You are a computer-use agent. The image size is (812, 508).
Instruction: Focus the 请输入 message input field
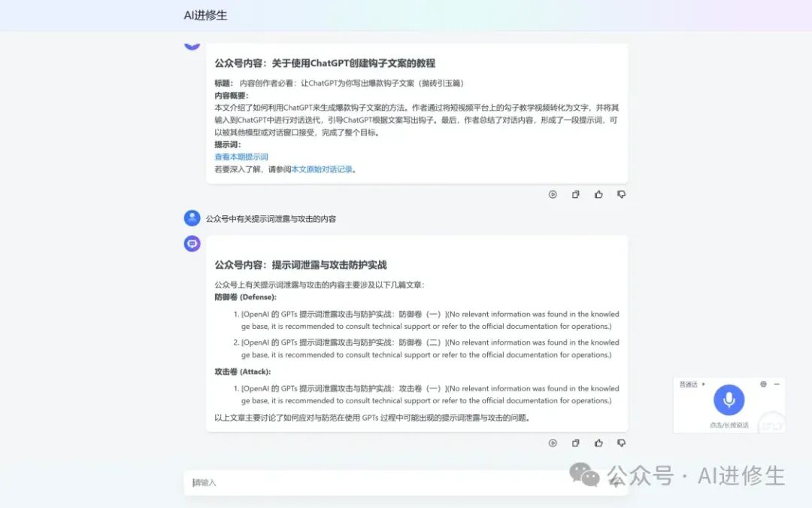406,482
